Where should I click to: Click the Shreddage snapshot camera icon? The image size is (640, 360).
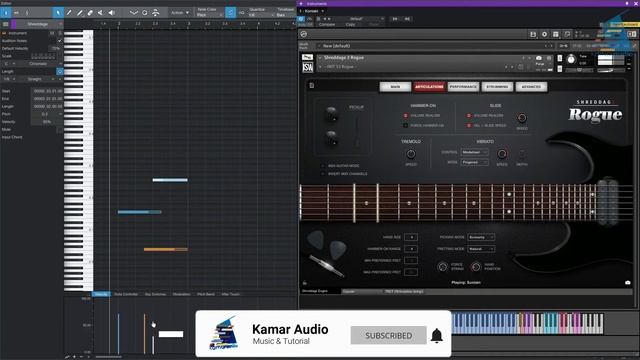[x=539, y=58]
